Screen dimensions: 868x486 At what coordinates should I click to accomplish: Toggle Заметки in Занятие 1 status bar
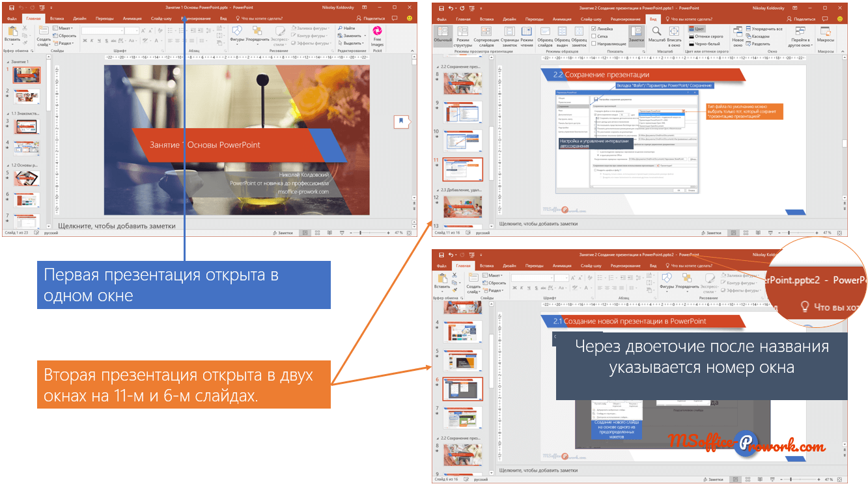click(x=283, y=232)
